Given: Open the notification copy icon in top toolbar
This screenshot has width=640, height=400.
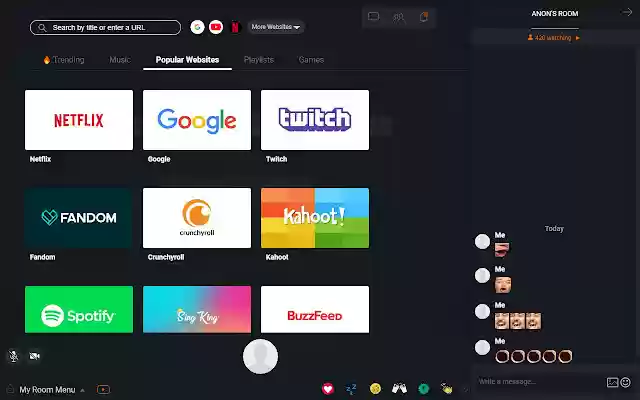Looking at the screenshot, I should (424, 17).
